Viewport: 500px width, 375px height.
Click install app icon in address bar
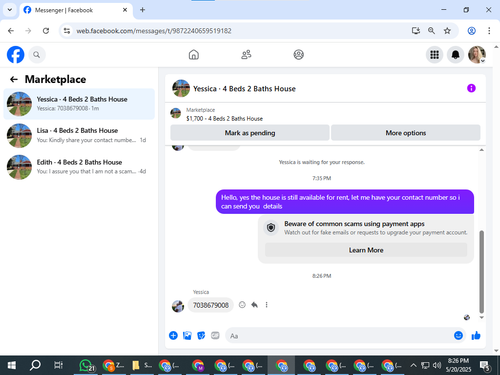[415, 31]
